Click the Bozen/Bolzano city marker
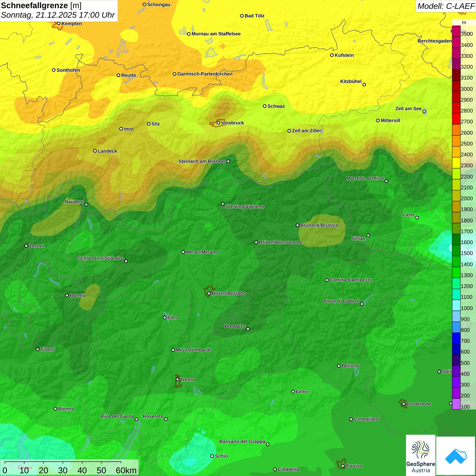 pos(209,293)
